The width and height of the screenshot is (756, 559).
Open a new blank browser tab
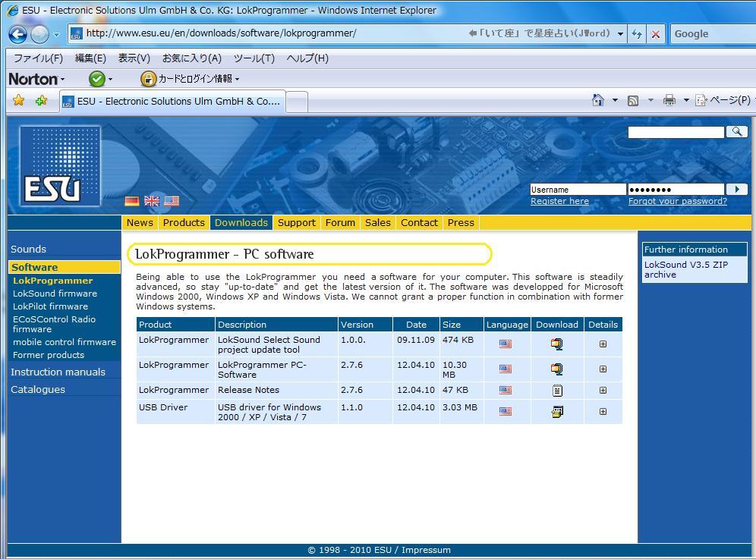click(297, 102)
